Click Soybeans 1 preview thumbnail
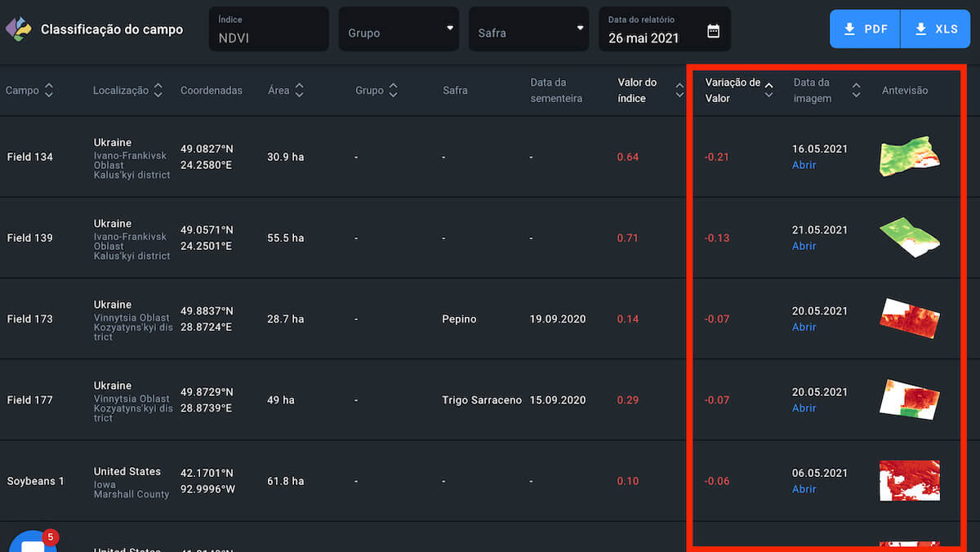 (909, 481)
